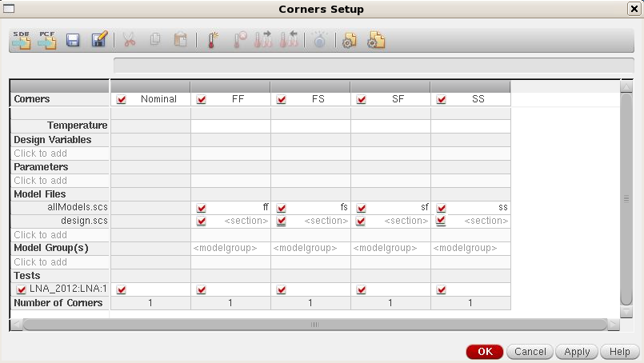Save corners with the floppy disk icon
Viewport: 644px width, 363px height.
coord(73,40)
